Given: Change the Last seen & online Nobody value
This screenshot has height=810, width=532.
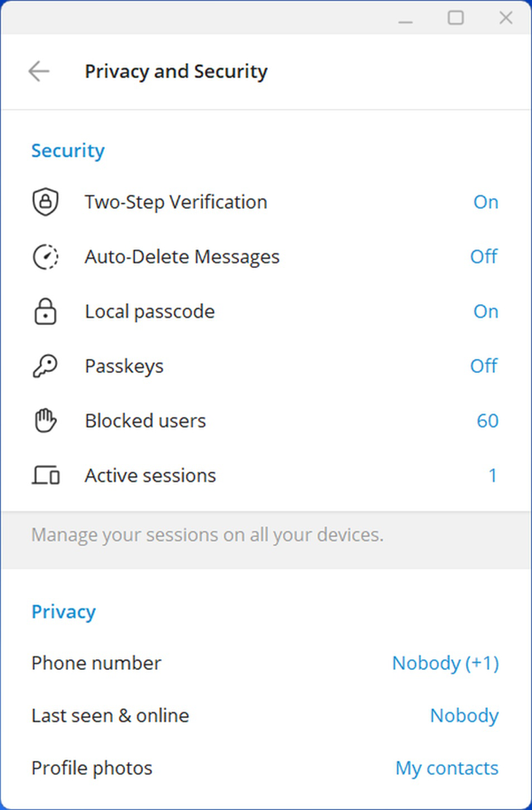Looking at the screenshot, I should 464,716.
